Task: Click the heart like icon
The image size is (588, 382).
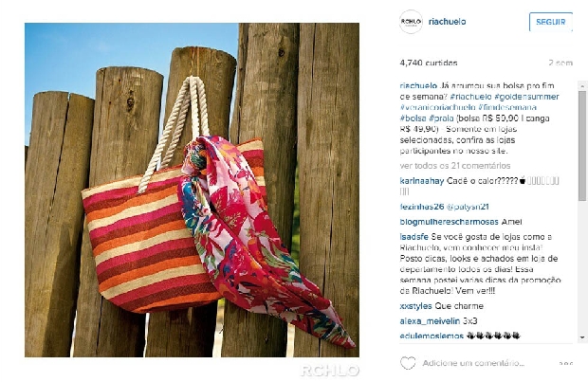Action: coord(408,362)
